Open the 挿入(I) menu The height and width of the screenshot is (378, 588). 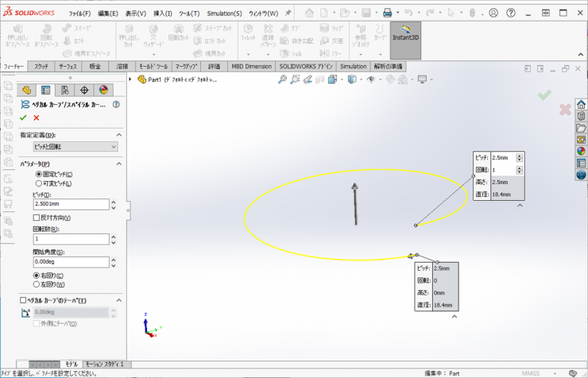[162, 13]
